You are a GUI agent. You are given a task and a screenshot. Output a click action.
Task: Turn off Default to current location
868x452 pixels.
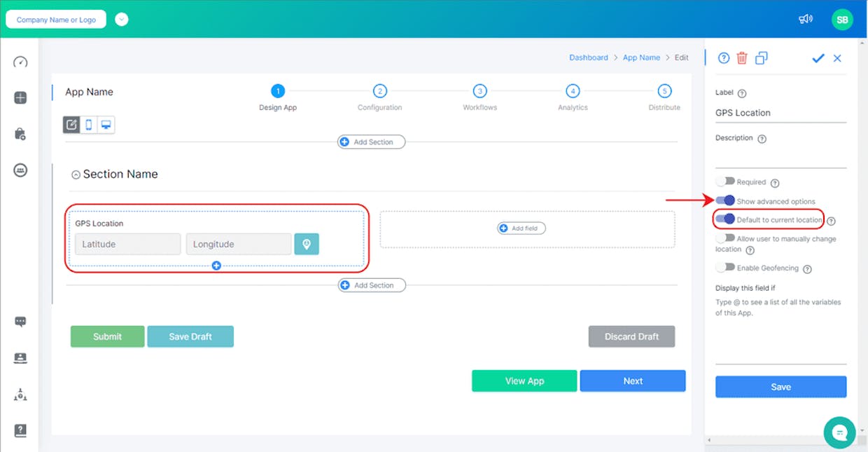(x=725, y=219)
